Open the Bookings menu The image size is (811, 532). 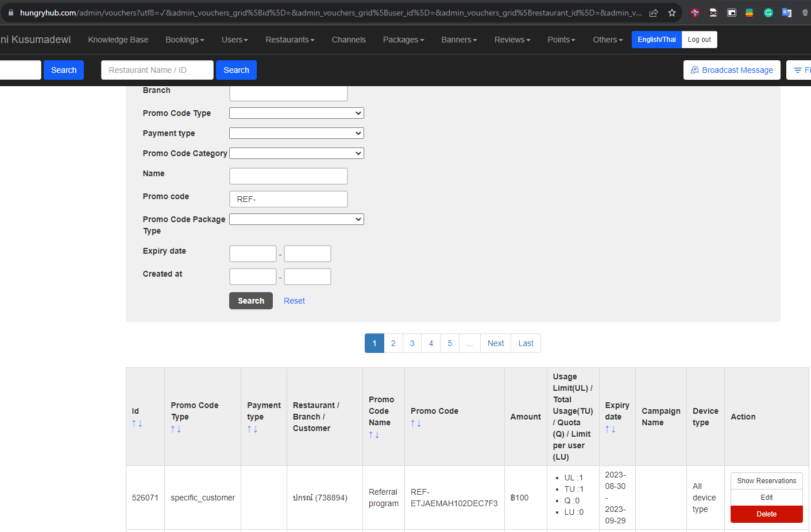pyautogui.click(x=184, y=40)
